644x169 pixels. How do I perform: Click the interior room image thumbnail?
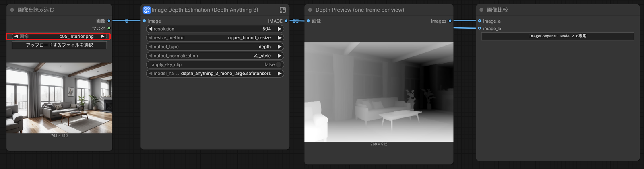point(59,98)
